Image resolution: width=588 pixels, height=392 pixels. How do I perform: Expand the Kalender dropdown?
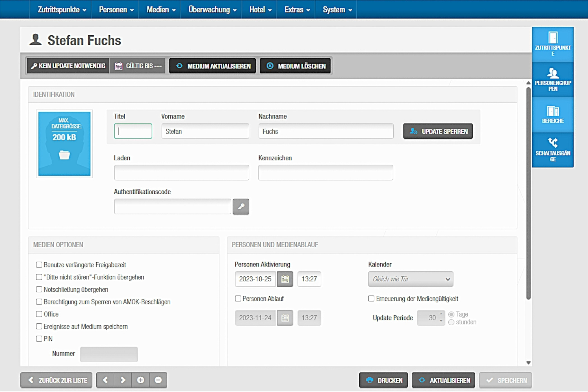pyautogui.click(x=410, y=279)
